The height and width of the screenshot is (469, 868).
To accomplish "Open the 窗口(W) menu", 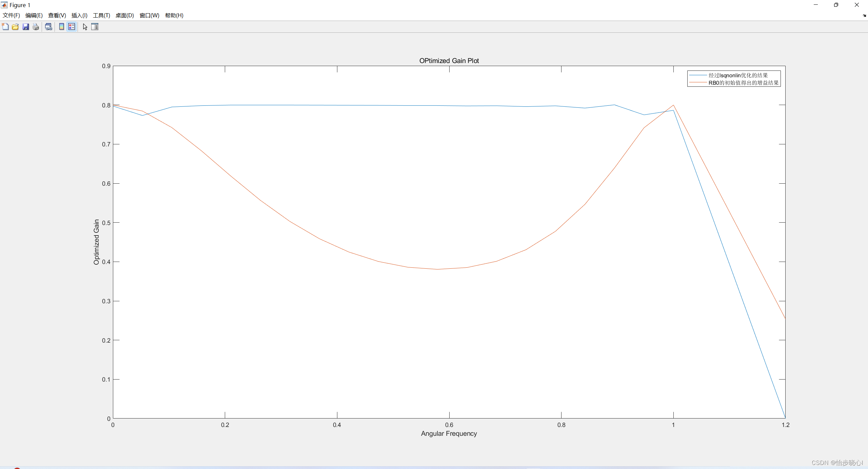I will (x=150, y=15).
